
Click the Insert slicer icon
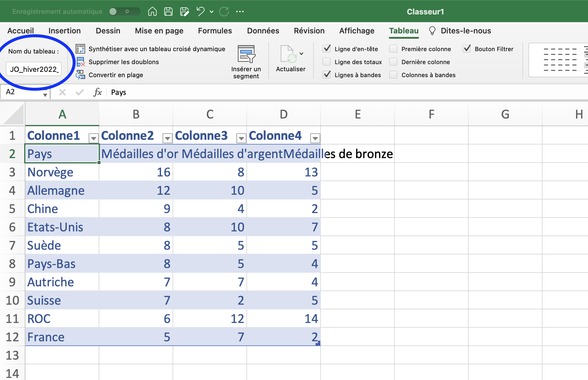(246, 54)
